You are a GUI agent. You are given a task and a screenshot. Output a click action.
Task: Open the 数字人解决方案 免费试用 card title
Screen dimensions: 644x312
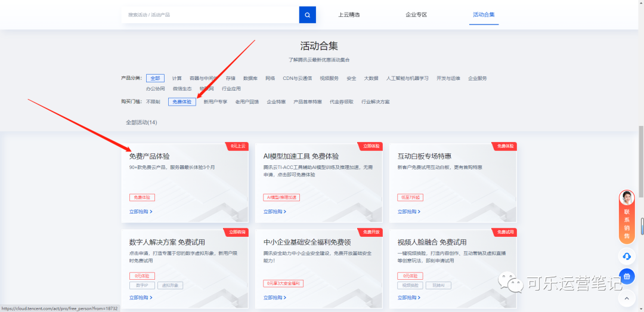167,242
